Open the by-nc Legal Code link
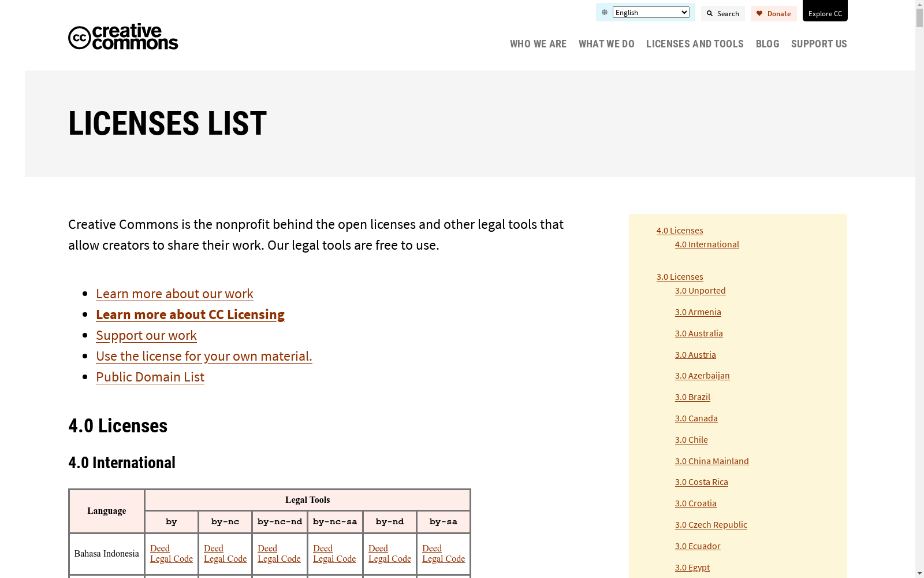This screenshot has height=578, width=924. 225,558
